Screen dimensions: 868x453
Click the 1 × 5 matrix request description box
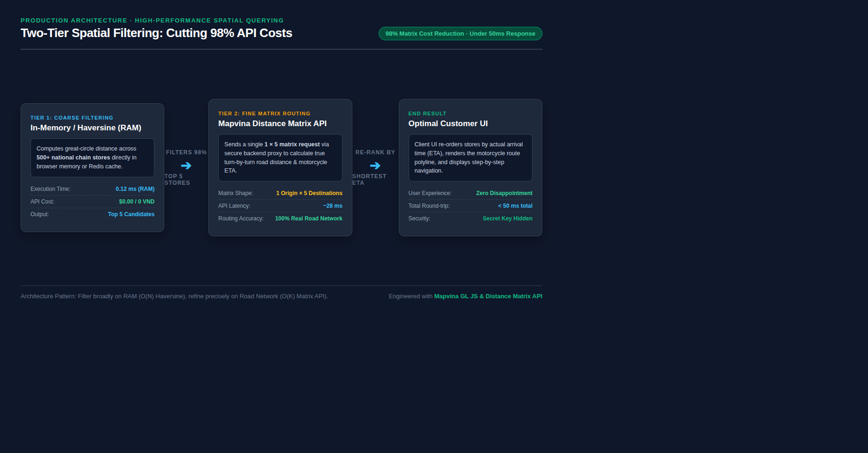[x=280, y=158]
